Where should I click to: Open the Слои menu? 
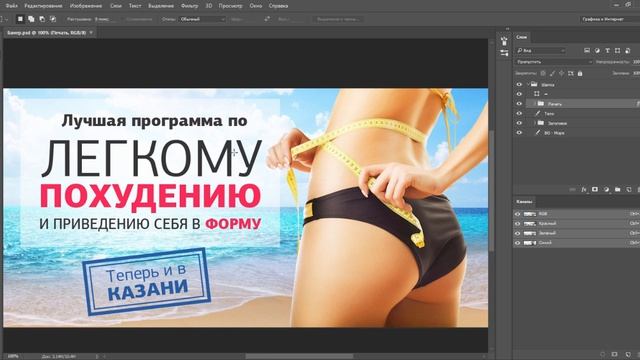(116, 6)
